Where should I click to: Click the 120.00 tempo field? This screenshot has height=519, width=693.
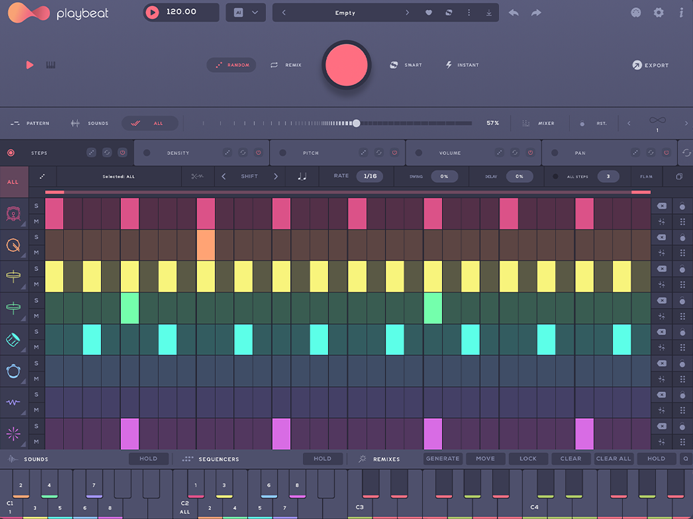[x=181, y=13]
